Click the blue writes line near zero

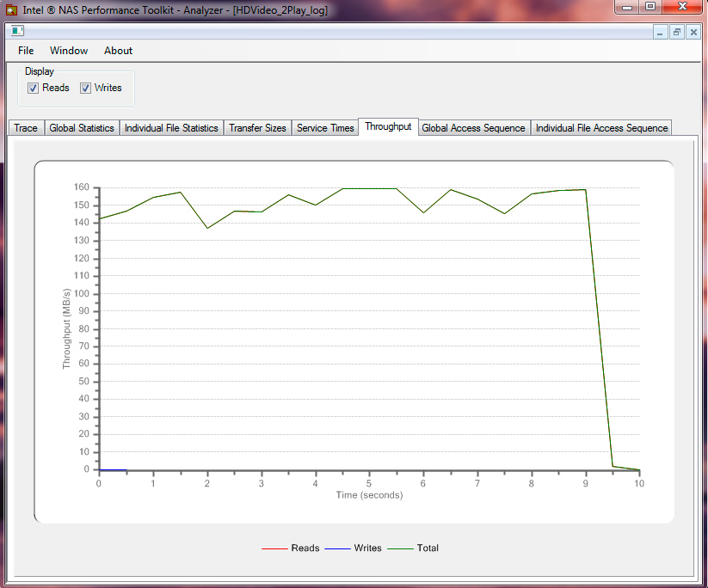(113, 469)
